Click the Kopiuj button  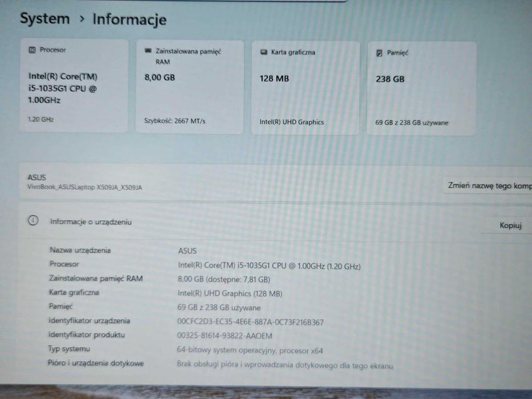tap(510, 225)
